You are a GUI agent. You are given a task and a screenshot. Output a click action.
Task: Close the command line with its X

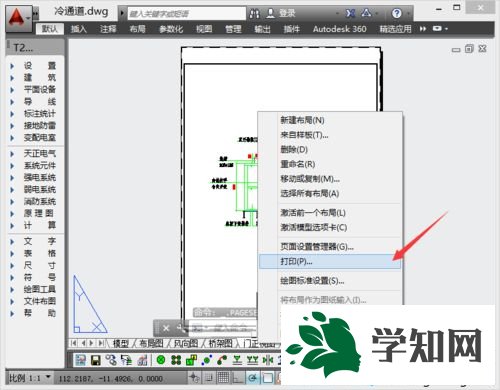pos(166,328)
